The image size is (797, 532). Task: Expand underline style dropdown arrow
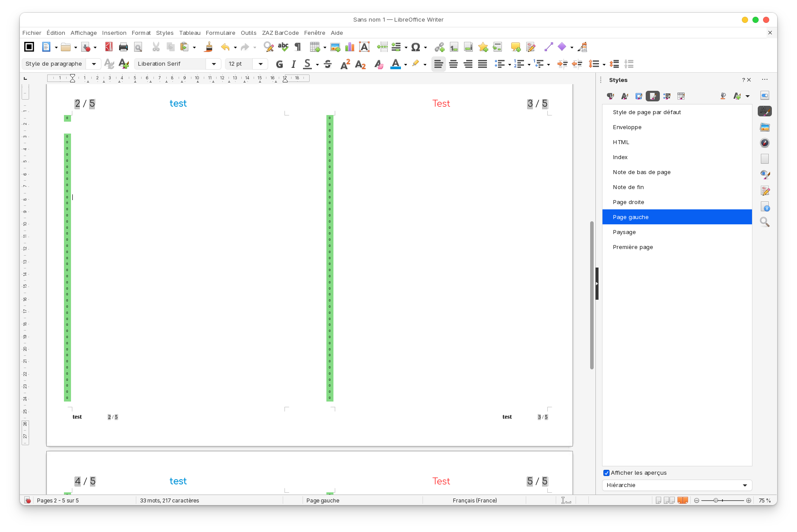(317, 65)
